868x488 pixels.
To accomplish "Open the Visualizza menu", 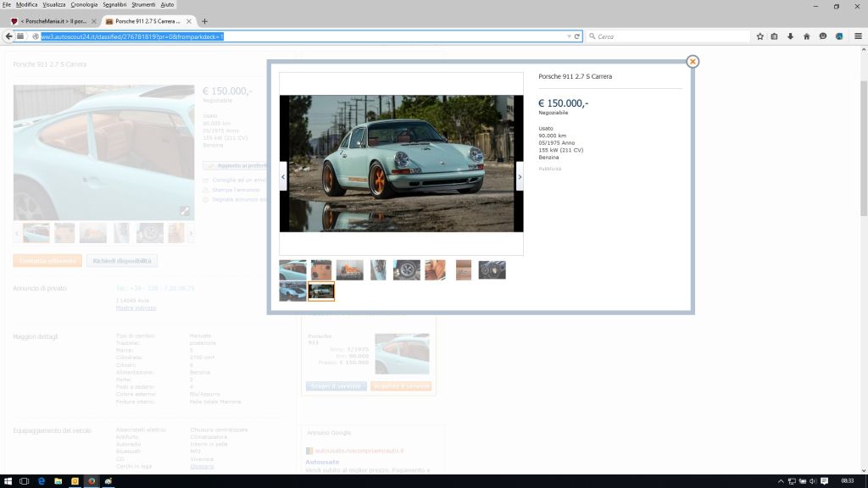I will point(54,4).
